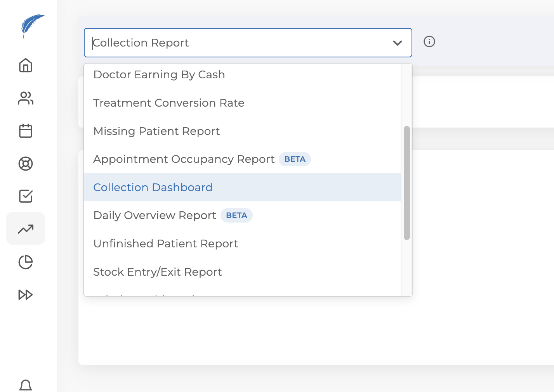Image resolution: width=554 pixels, height=392 pixels.
Task: Open the Patients people icon
Action: pyautogui.click(x=26, y=98)
